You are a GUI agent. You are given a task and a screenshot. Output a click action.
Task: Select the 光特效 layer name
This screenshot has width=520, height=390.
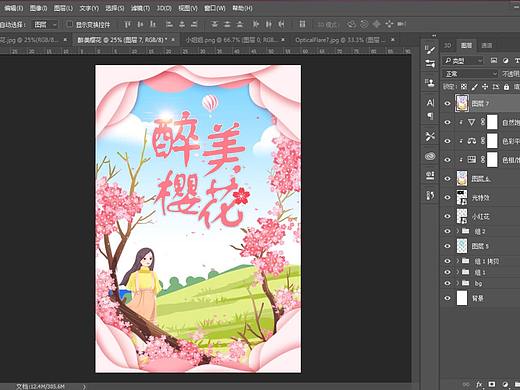point(480,198)
